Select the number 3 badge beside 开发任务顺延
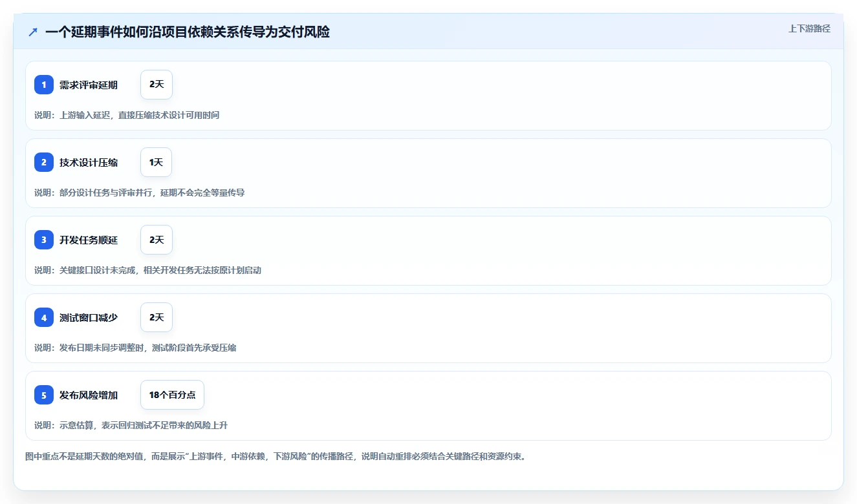This screenshot has height=504, width=857. (x=44, y=240)
